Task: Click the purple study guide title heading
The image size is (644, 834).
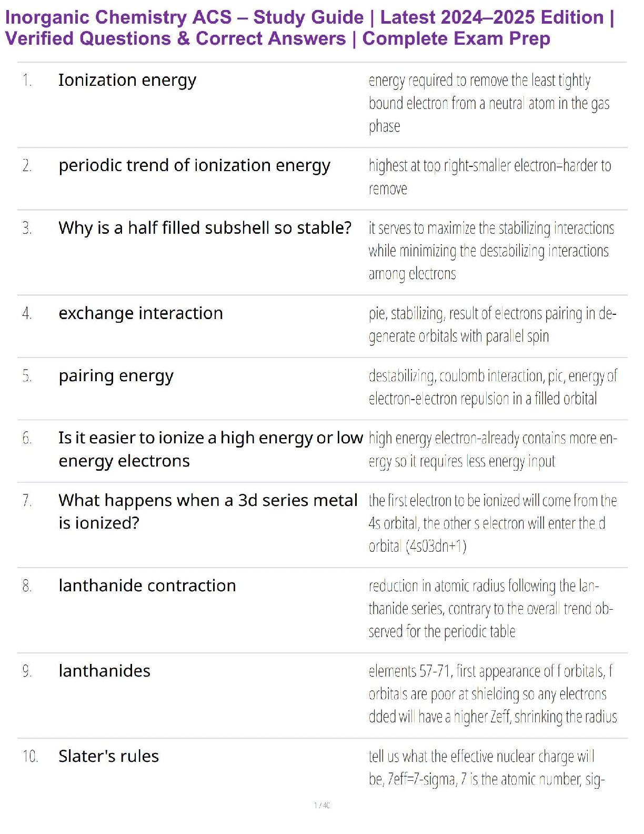Action: 309,28
